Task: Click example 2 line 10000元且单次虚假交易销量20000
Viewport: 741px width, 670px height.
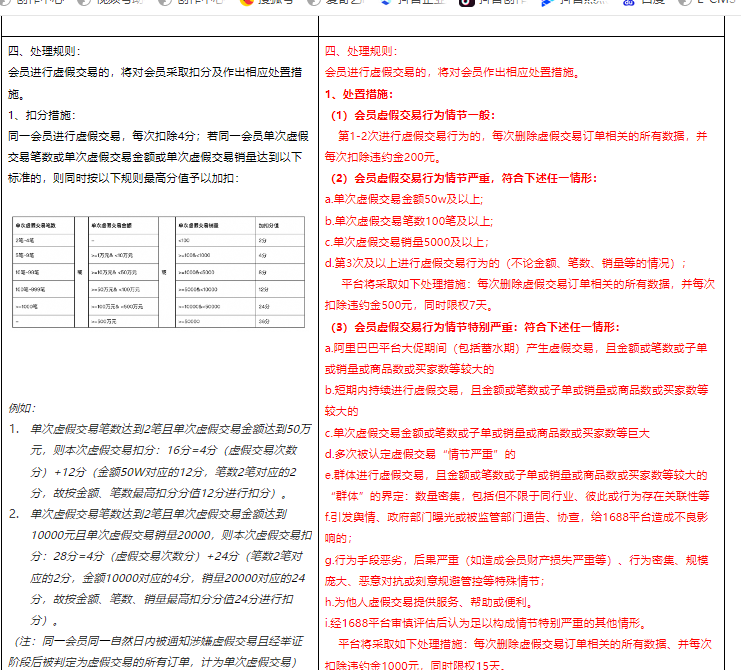Action: [171, 535]
